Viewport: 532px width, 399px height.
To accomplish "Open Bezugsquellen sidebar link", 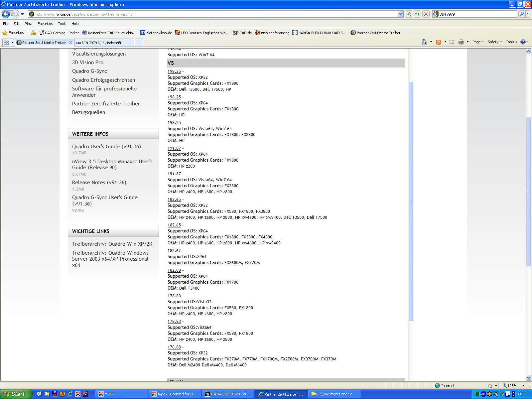I will [88, 112].
